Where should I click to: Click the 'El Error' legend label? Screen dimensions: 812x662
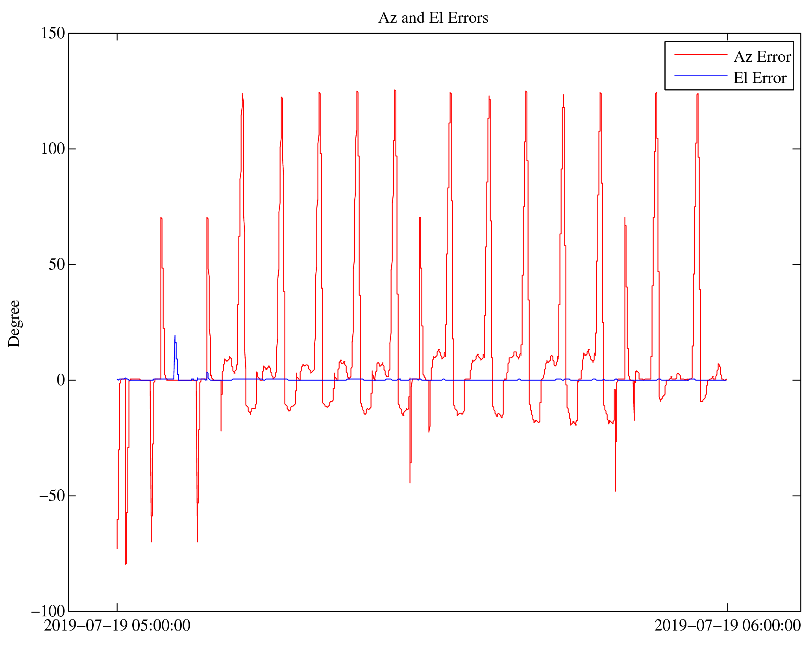(760, 78)
